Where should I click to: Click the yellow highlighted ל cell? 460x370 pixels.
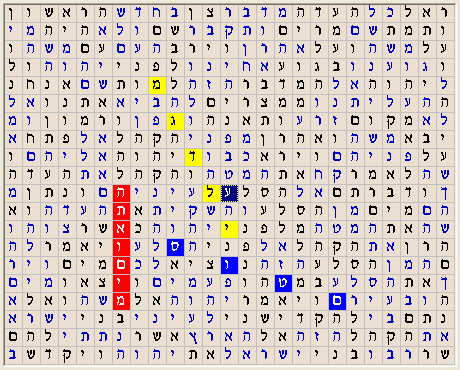point(211,192)
